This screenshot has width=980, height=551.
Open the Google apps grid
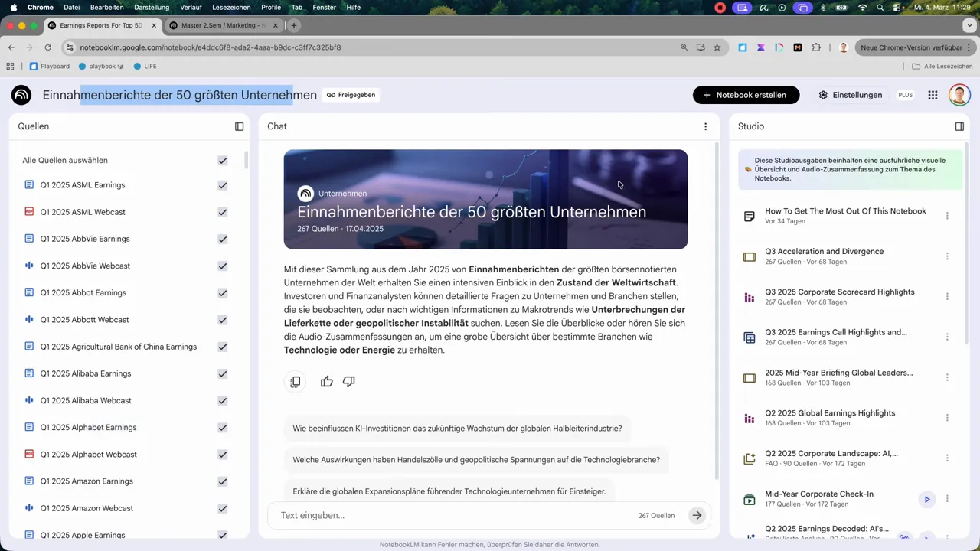coord(933,95)
